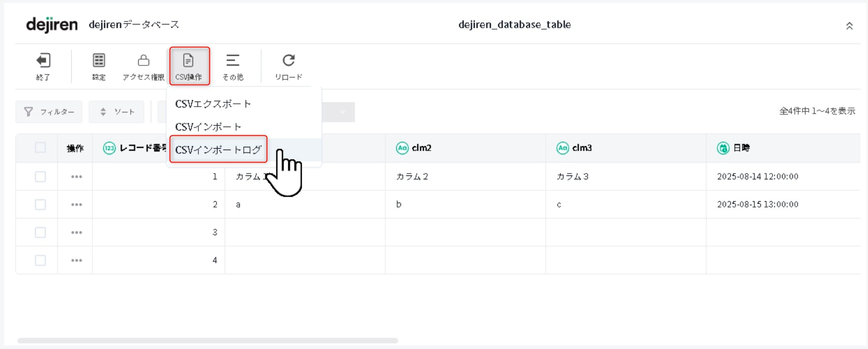Image resolution: width=868 pixels, height=349 pixels.
Task: Click the 終了 exit icon
Action: (43, 61)
